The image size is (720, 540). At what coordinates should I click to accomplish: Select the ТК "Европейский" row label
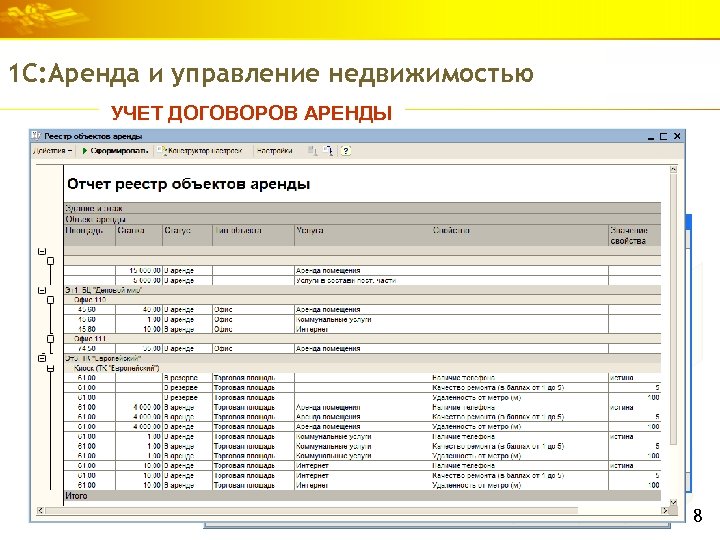pos(103,358)
